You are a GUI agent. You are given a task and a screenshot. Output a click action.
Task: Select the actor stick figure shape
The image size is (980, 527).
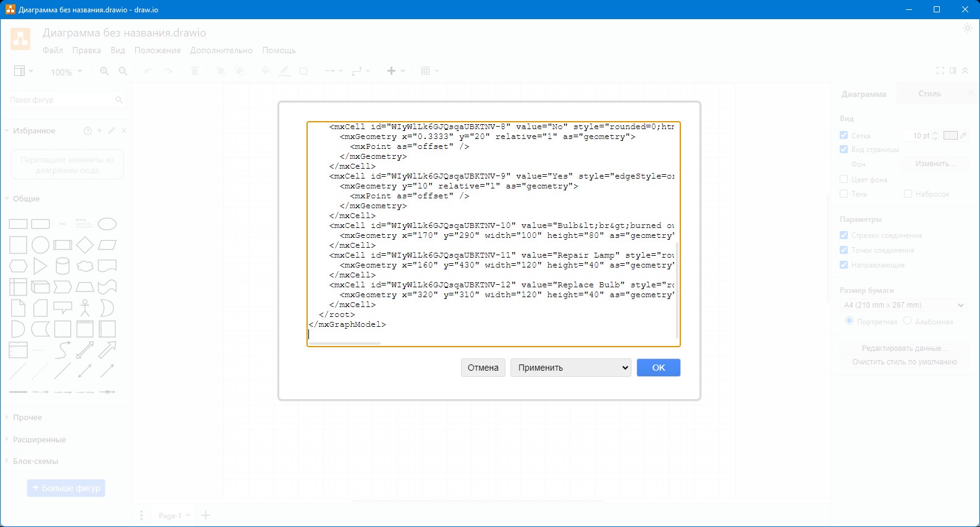85,308
